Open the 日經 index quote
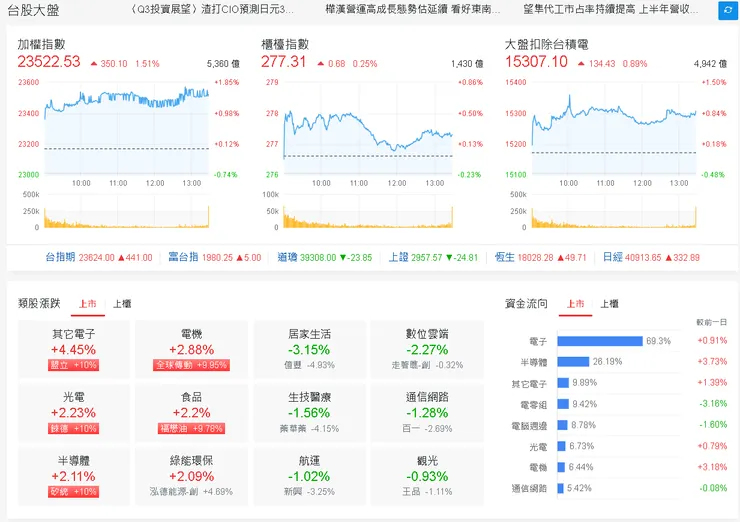Screen dimensions: 740x522 click(x=651, y=257)
